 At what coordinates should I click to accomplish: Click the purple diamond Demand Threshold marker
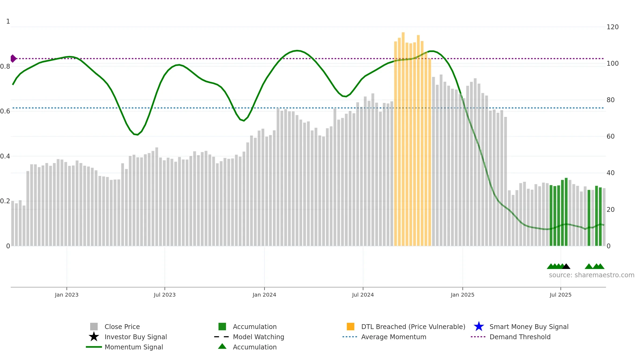point(13,58)
